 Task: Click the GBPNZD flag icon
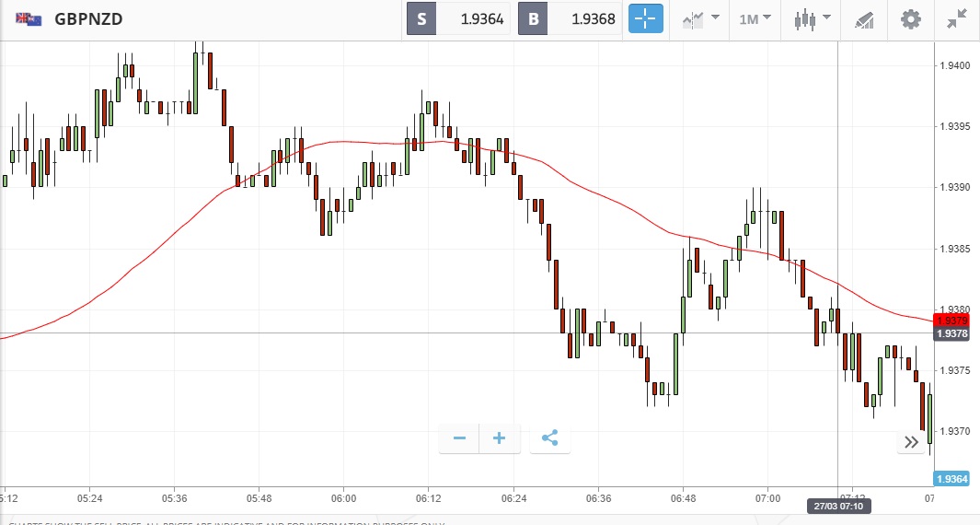[28, 18]
